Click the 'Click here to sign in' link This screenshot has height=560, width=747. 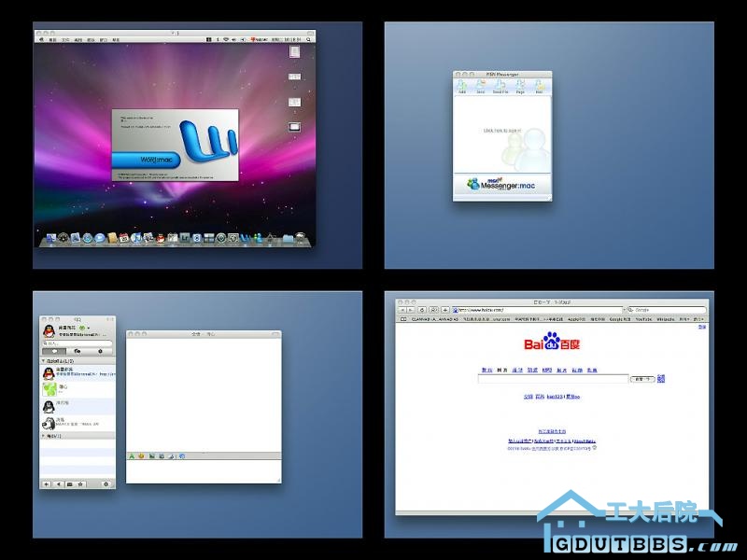(x=502, y=131)
